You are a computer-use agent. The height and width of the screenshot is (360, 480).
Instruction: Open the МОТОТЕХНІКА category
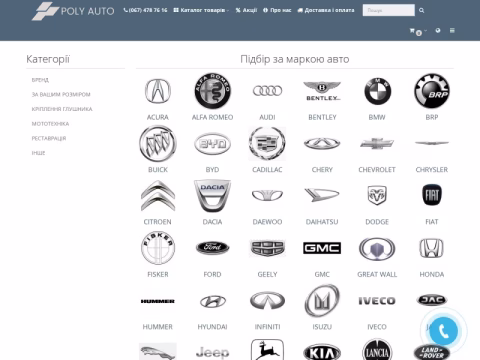[x=50, y=124]
